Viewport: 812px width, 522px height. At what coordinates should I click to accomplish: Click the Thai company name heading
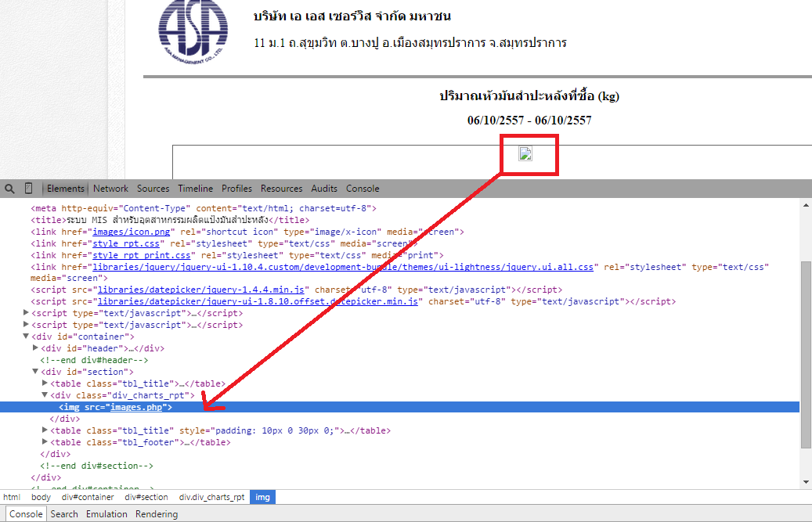[x=352, y=16]
